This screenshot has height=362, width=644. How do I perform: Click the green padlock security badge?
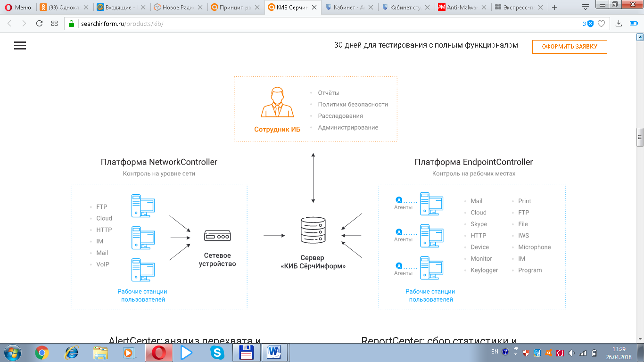(72, 24)
